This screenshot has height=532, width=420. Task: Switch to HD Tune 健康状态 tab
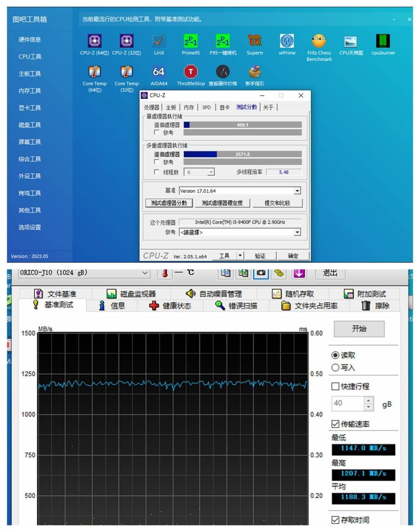pos(170,306)
